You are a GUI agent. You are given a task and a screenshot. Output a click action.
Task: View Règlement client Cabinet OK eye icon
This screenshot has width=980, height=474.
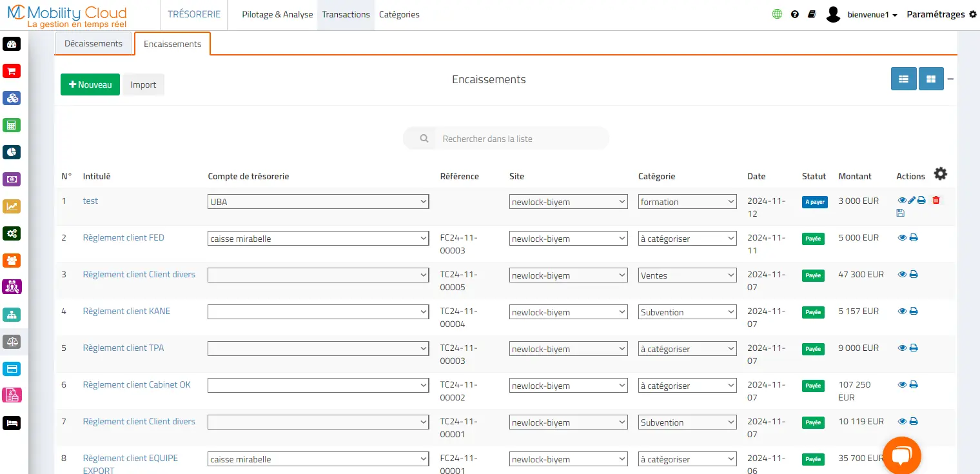[x=902, y=384]
